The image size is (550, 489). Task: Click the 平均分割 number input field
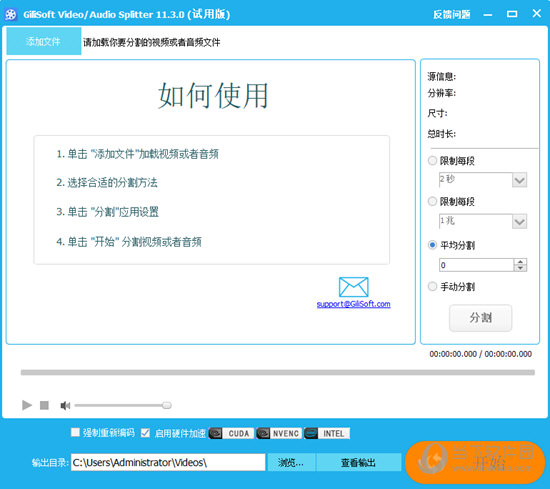(x=476, y=265)
